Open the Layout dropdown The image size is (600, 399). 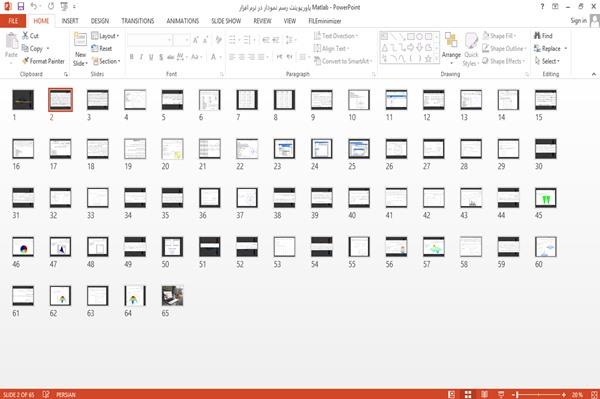pyautogui.click(x=105, y=36)
